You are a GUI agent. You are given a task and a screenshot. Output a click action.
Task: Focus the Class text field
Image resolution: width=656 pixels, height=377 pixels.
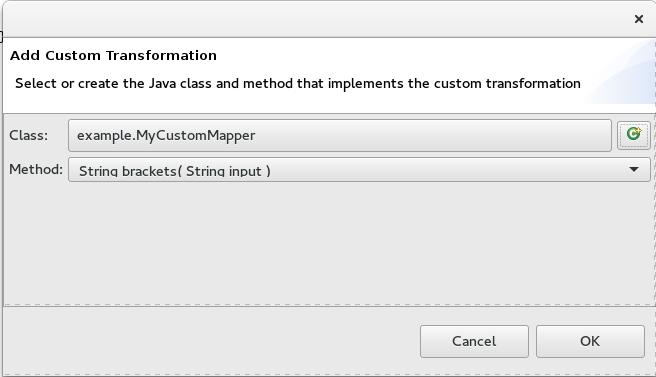click(x=340, y=136)
